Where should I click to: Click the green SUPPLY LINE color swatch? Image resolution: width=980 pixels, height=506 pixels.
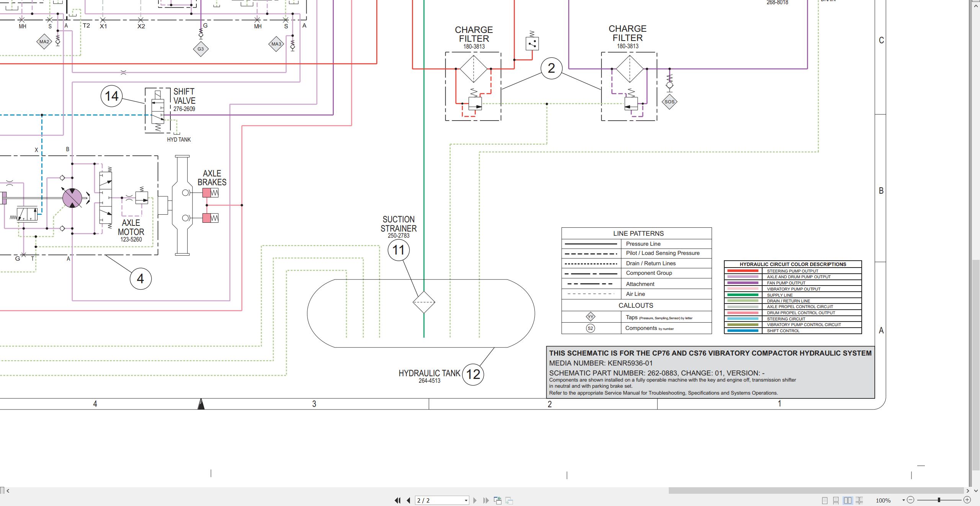click(x=743, y=295)
